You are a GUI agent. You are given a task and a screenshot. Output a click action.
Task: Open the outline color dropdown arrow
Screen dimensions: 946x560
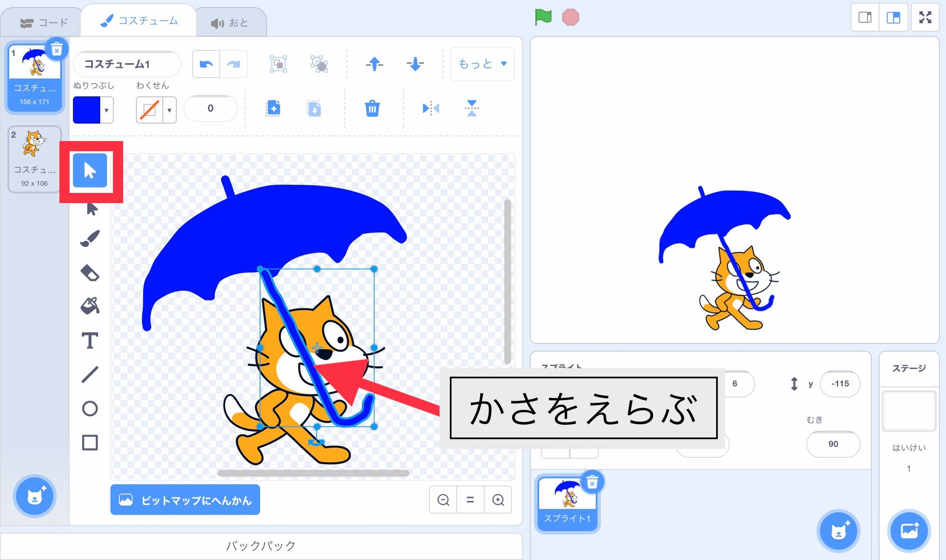tap(169, 110)
